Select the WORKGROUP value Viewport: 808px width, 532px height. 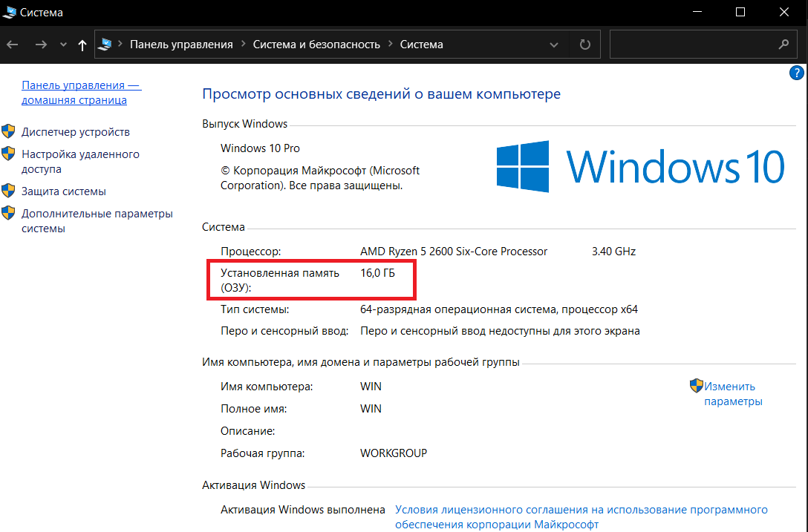[394, 453]
